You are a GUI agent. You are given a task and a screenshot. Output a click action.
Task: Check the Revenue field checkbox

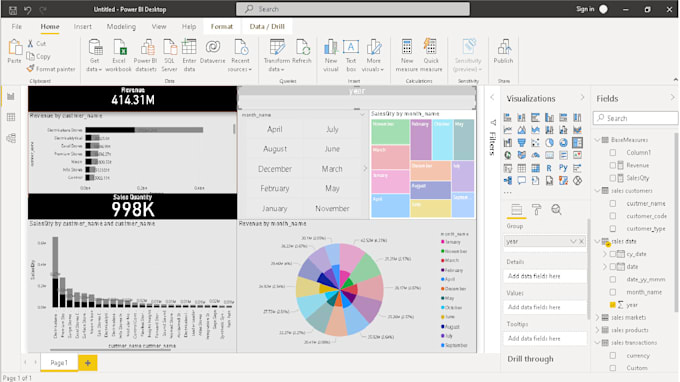point(613,165)
